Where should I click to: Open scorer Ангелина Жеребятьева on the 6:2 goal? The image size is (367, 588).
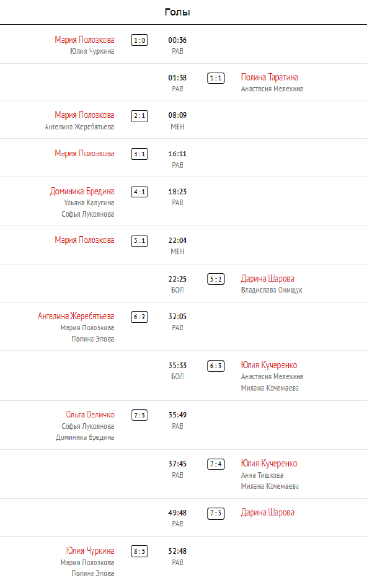(x=76, y=316)
